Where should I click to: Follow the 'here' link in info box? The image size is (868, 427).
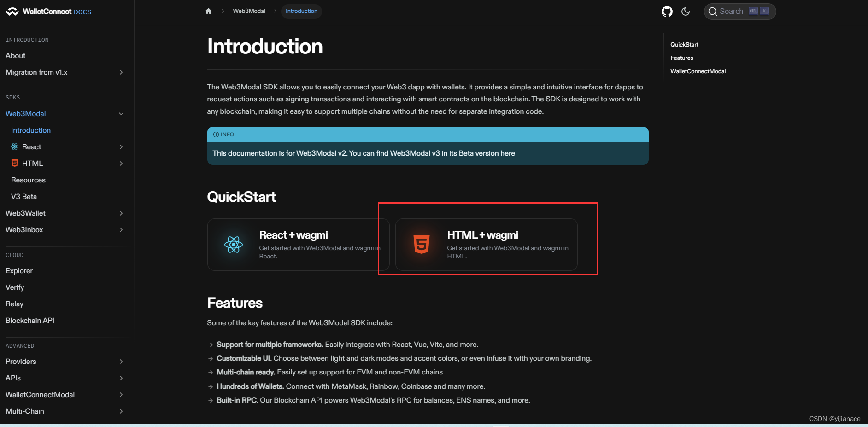(508, 153)
